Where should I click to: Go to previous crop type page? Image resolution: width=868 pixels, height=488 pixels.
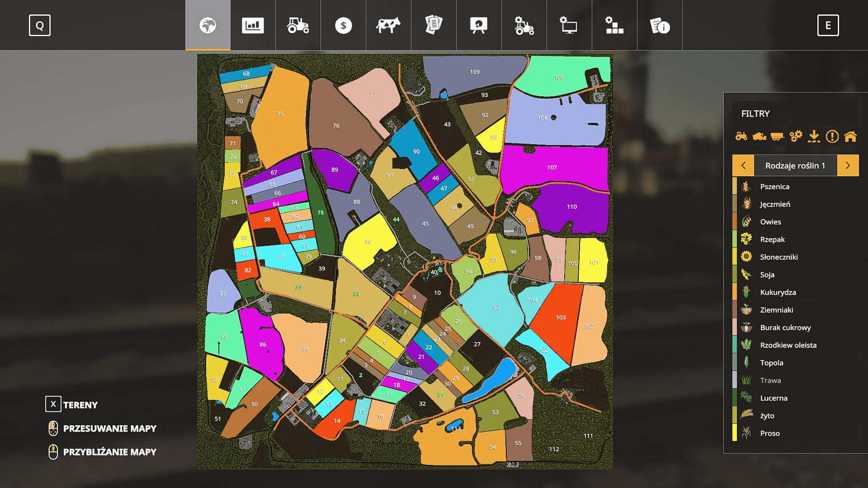pyautogui.click(x=743, y=166)
